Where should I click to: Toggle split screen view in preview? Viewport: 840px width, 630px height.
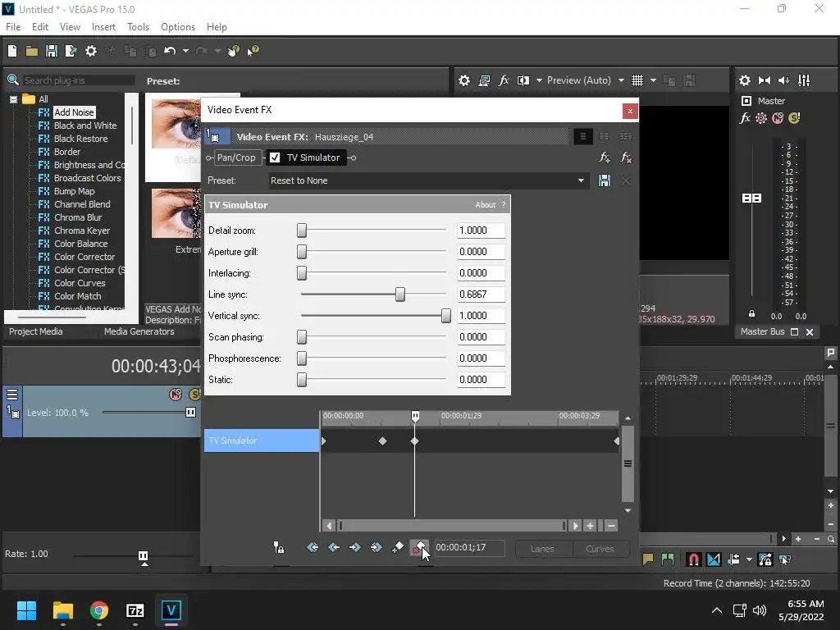pos(523,80)
